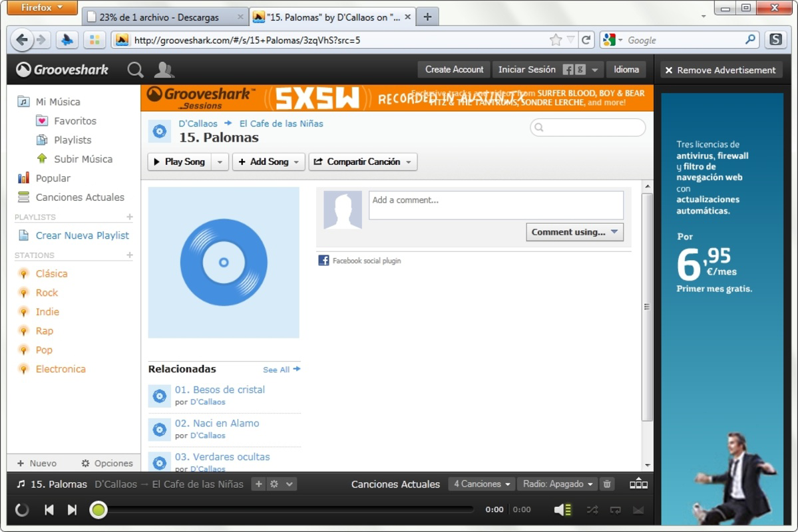Click the volume speaker icon
This screenshot has height=532, width=798.
click(562, 509)
